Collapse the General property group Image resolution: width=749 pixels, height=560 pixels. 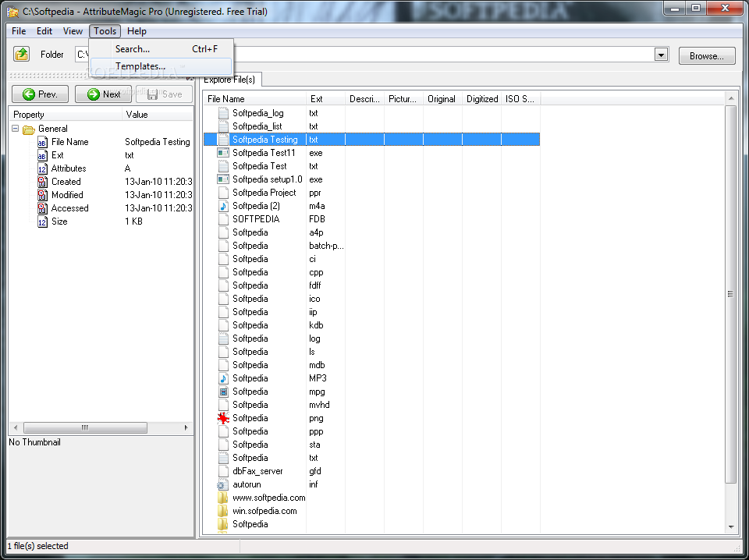pos(16,129)
